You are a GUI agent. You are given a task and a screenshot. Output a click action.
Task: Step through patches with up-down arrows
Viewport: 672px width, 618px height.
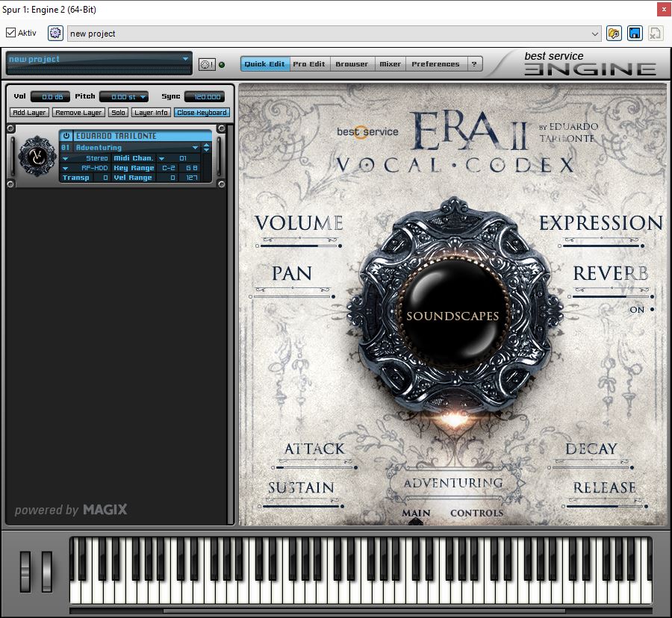(x=207, y=148)
